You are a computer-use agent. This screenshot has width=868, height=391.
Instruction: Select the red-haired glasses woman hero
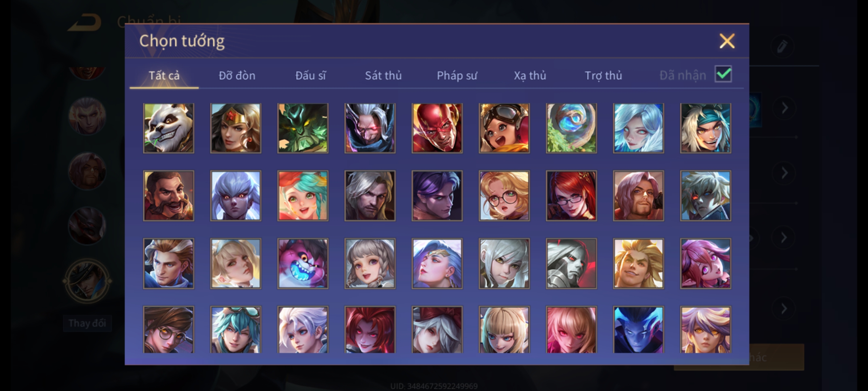571,196
